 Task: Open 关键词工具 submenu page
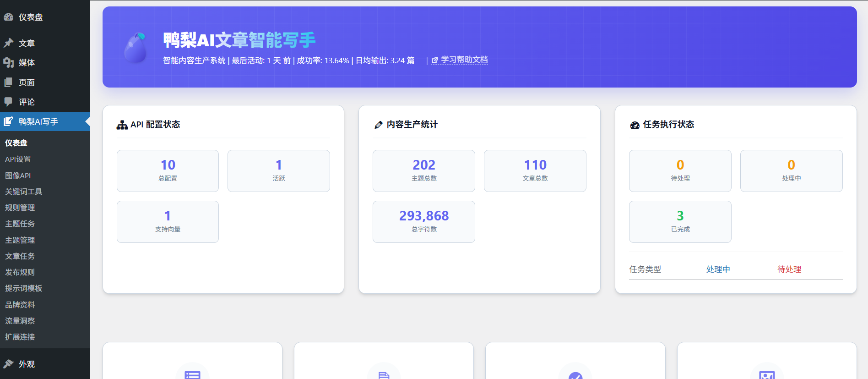tap(45, 192)
